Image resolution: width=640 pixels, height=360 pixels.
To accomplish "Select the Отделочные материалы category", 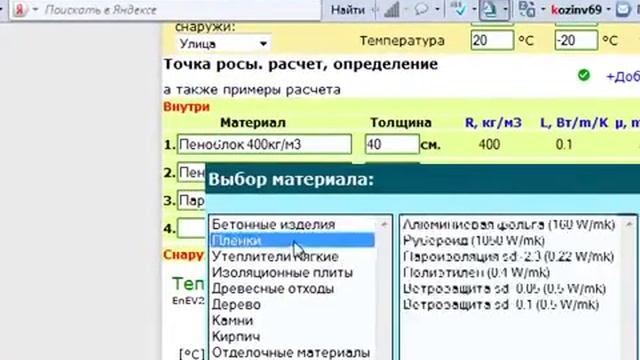I will coord(292,352).
